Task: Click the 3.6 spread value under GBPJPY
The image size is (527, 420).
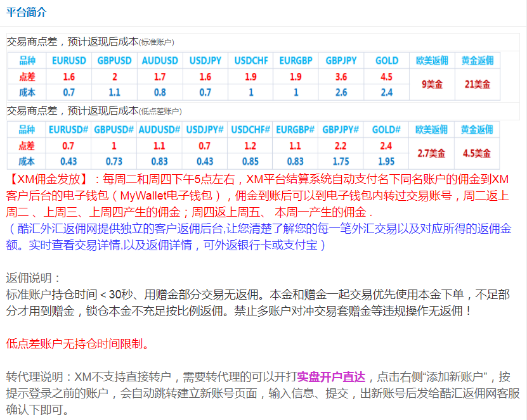Action: tap(341, 77)
